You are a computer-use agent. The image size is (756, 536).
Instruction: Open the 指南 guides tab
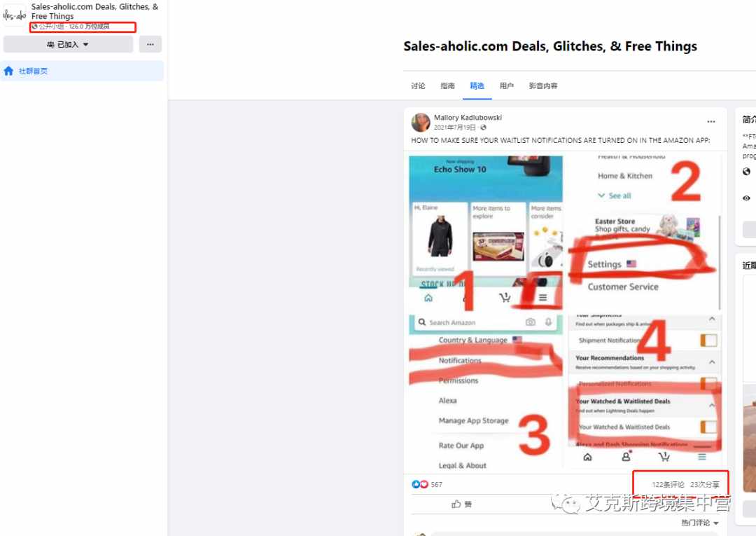[447, 86]
